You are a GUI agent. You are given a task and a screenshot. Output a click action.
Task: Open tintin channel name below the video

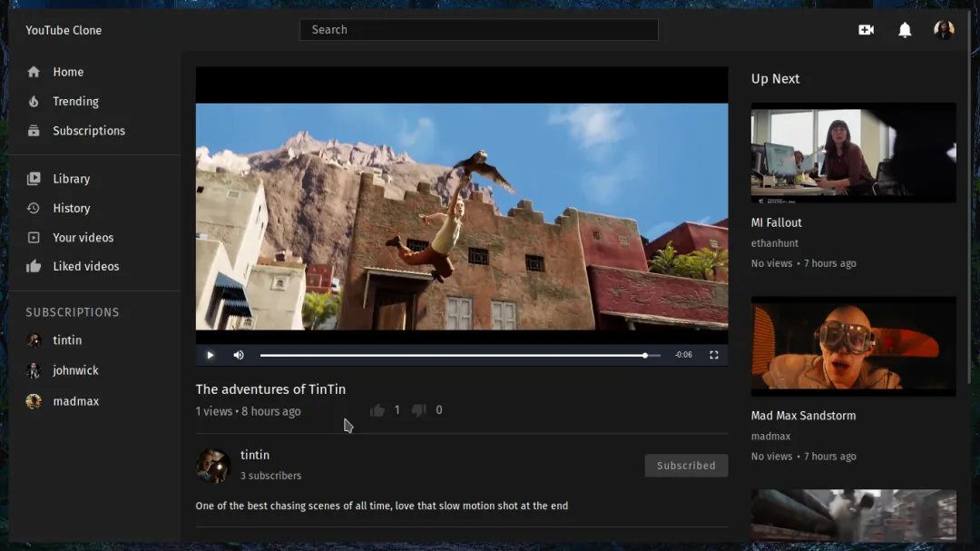[255, 456]
